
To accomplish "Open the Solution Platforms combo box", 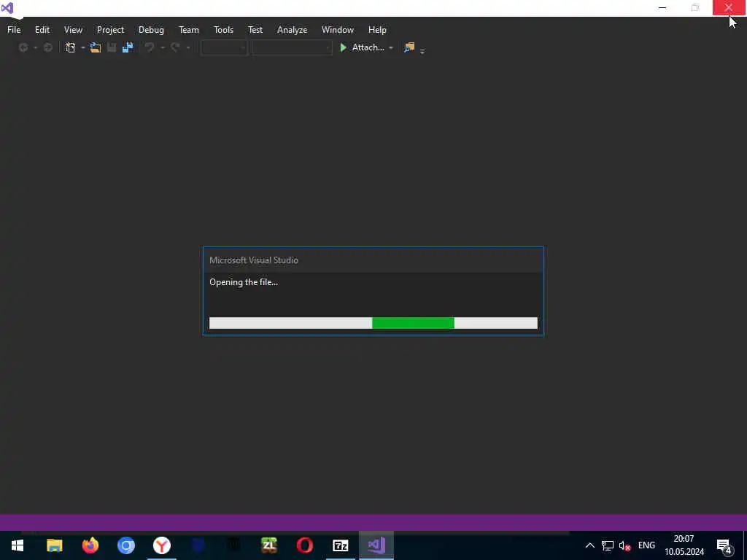I will (x=292, y=47).
